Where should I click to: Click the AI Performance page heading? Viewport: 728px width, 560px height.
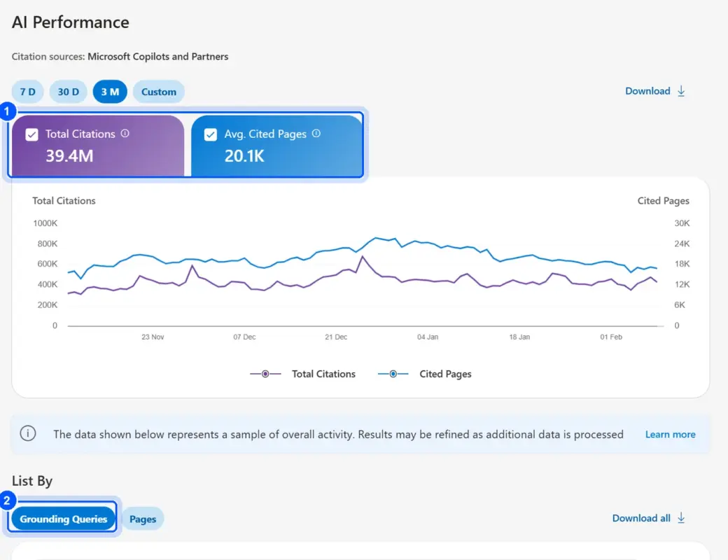71,22
